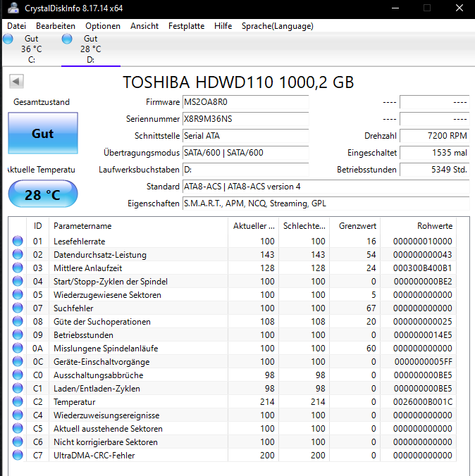This screenshot has width=475, height=476.
Task: Click the Aktueller column header
Action: pos(254,226)
